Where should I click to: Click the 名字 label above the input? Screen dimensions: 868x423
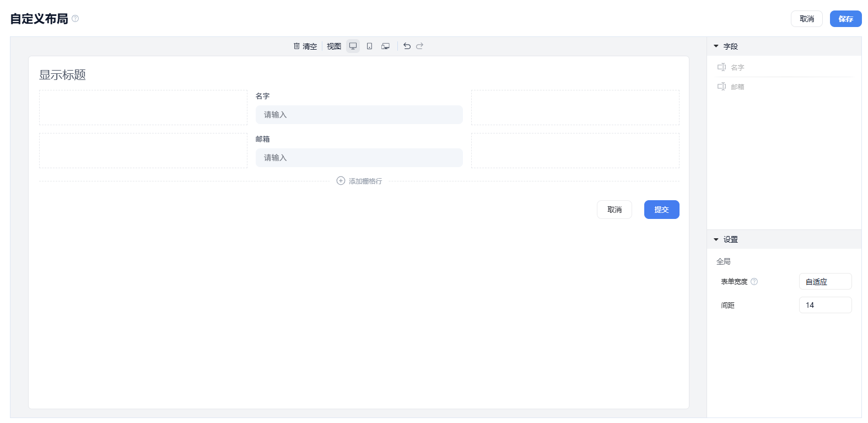coord(262,96)
